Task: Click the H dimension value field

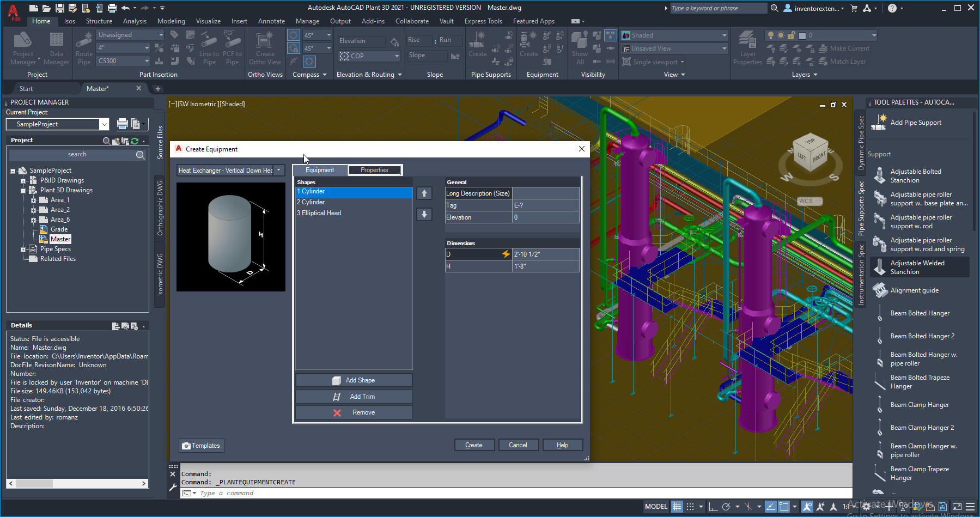Action: point(546,266)
